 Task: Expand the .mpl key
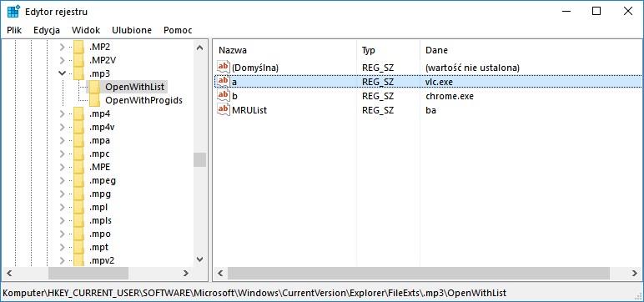62,207
